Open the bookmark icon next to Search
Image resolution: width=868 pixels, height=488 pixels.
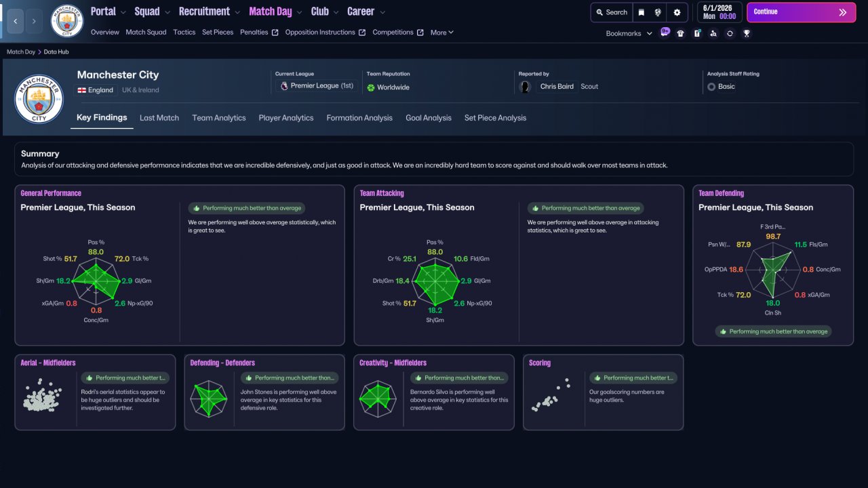[642, 12]
